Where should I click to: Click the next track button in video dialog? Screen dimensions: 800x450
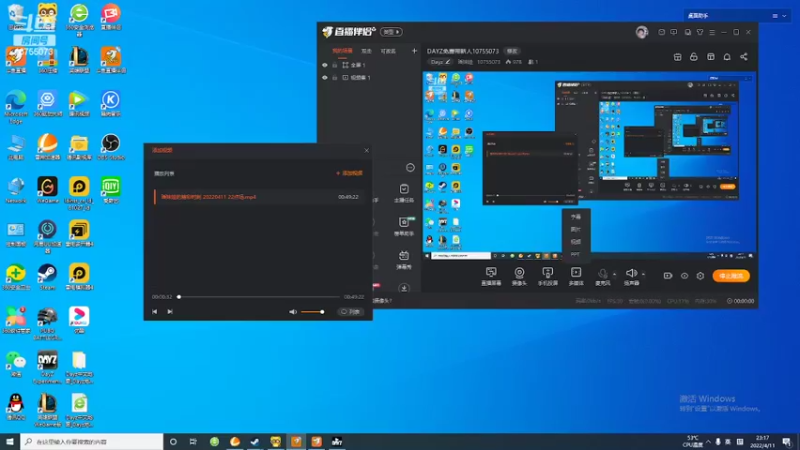tap(170, 312)
